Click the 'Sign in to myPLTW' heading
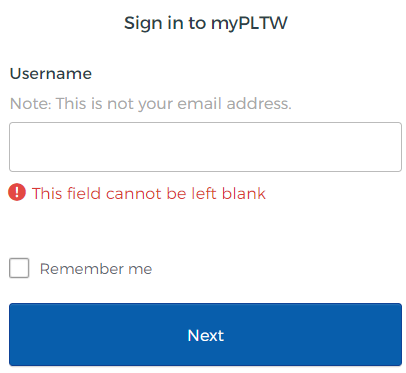This screenshot has height=373, width=406. coord(206,23)
